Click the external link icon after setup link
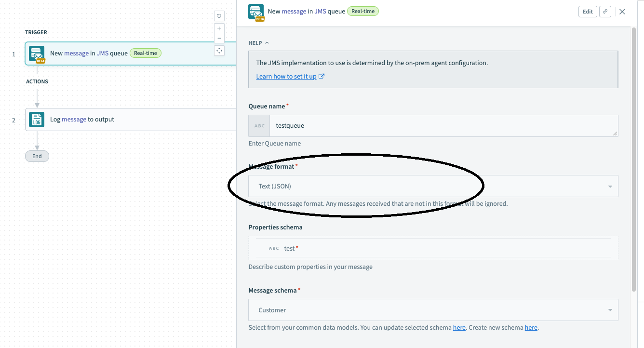644x348 pixels. [322, 76]
